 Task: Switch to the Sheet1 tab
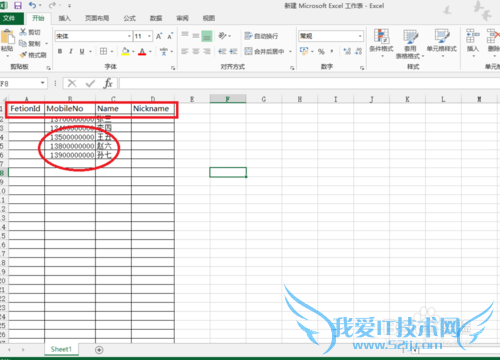(x=61, y=349)
